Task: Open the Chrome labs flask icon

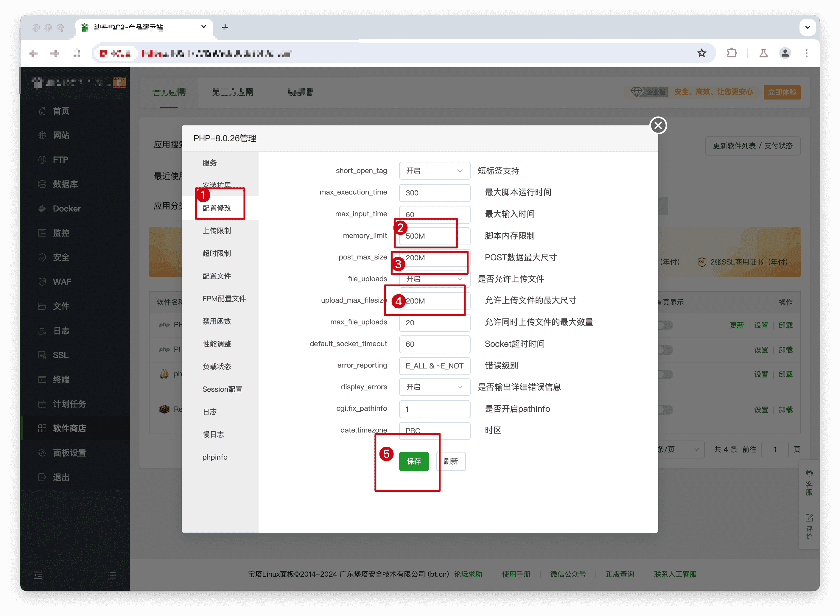Action: [763, 53]
